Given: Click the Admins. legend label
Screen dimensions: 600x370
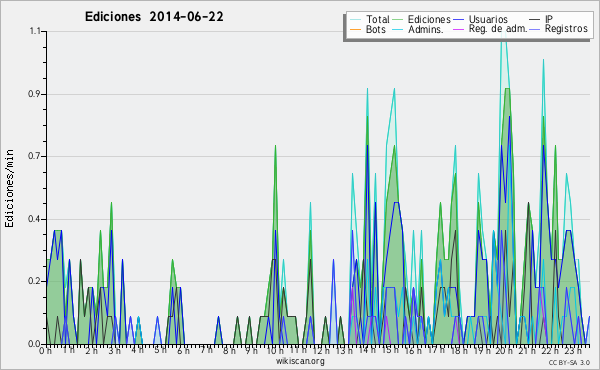Looking at the screenshot, I should tap(426, 29).
